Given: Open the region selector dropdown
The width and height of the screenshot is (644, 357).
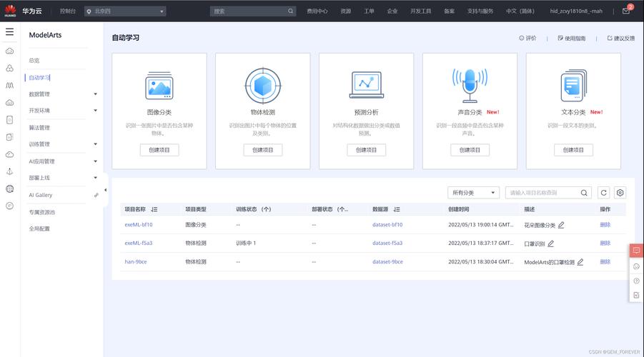Looking at the screenshot, I should [x=125, y=11].
